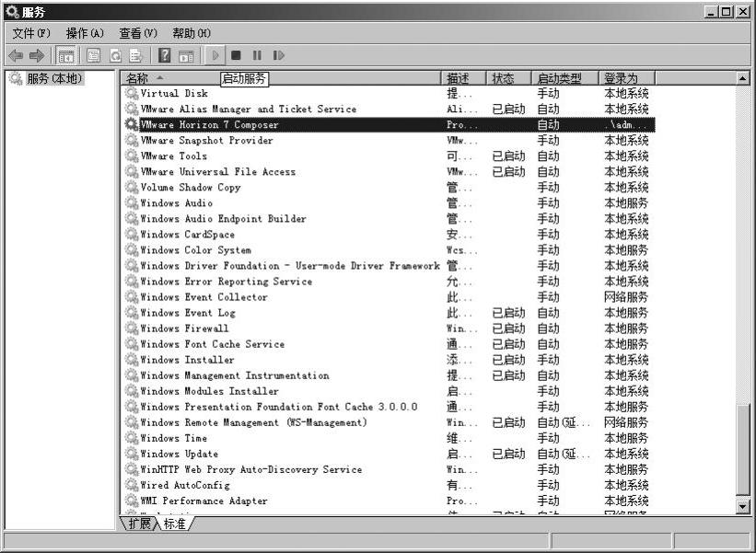This screenshot has height=553, width=756.
Task: Select Windows Event Log service
Action: tap(390, 313)
